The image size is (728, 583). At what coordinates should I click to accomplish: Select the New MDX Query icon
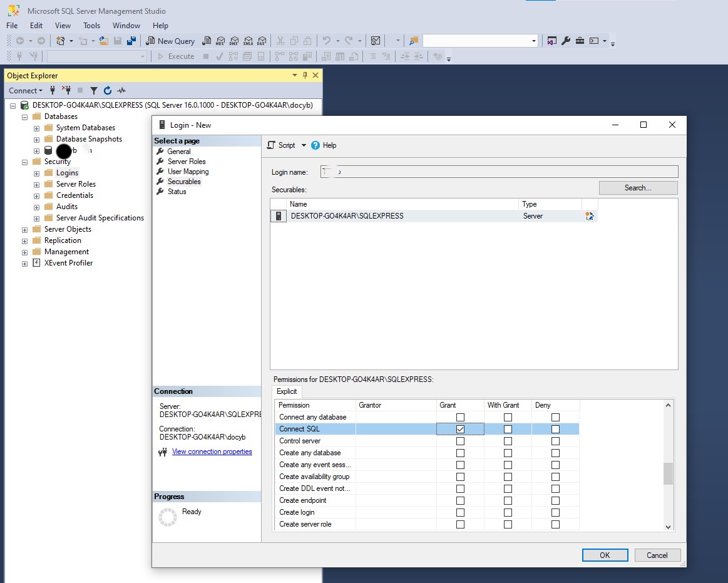(220, 40)
